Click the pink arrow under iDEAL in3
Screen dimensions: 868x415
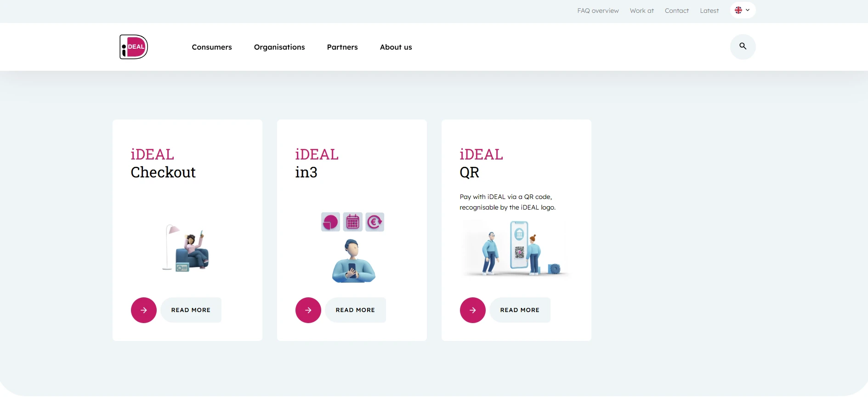click(308, 310)
